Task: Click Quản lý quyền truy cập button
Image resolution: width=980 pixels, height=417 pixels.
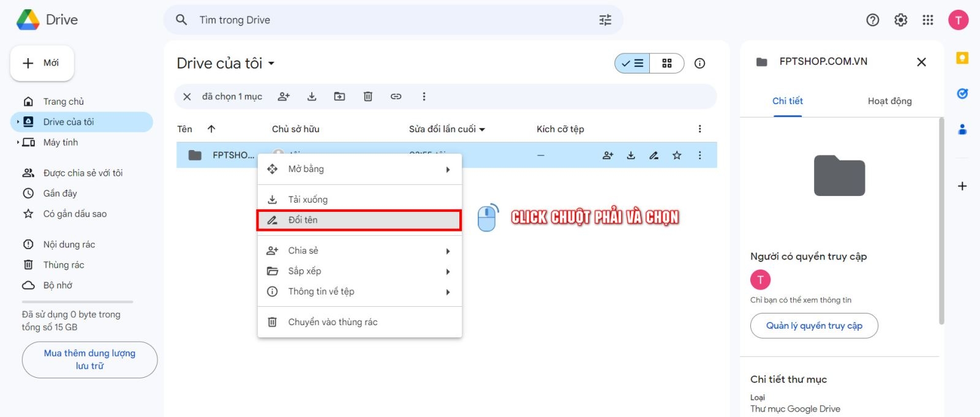Action: point(814,326)
